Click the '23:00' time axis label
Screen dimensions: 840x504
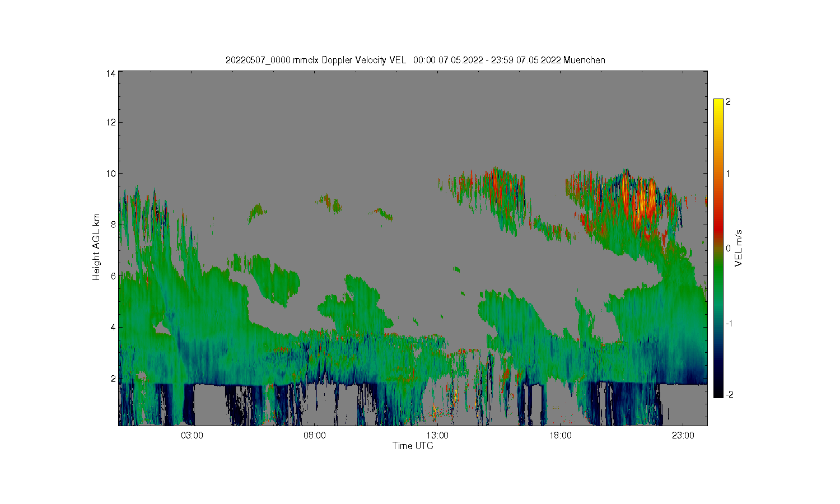tap(683, 435)
